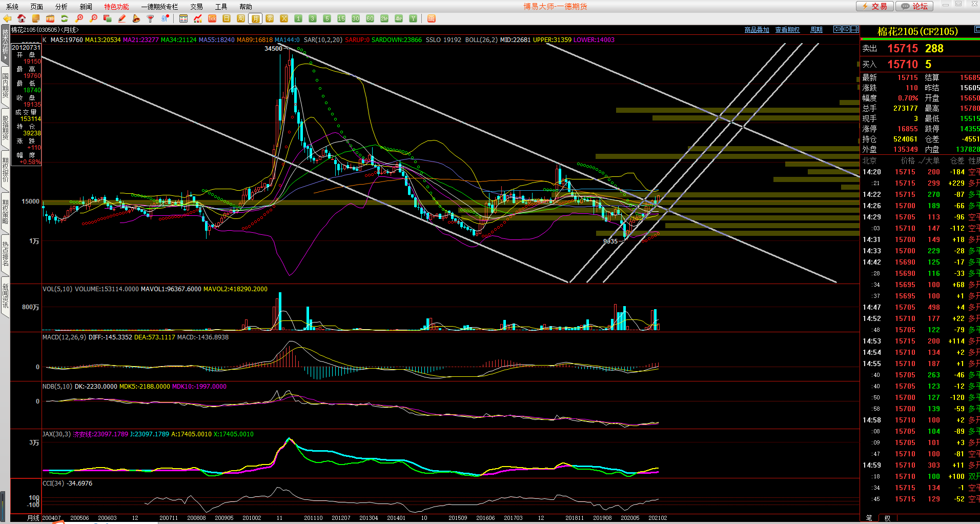Open the quote table list icon
Screen dimensions: 980x524
[183, 18]
